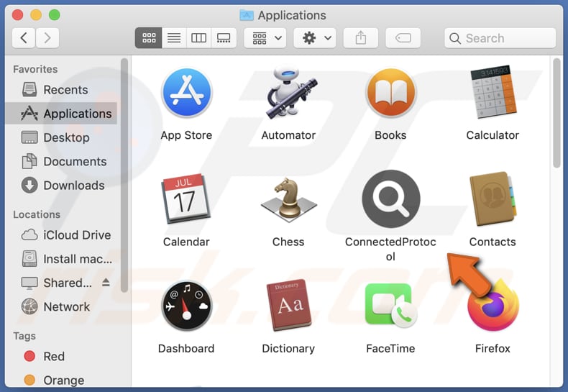Open the Books app icon
The height and width of the screenshot is (392, 568).
tap(391, 93)
